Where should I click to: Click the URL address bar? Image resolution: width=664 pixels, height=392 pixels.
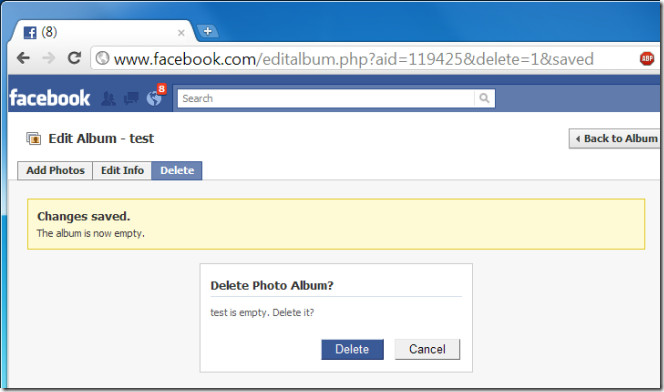[x=354, y=59]
